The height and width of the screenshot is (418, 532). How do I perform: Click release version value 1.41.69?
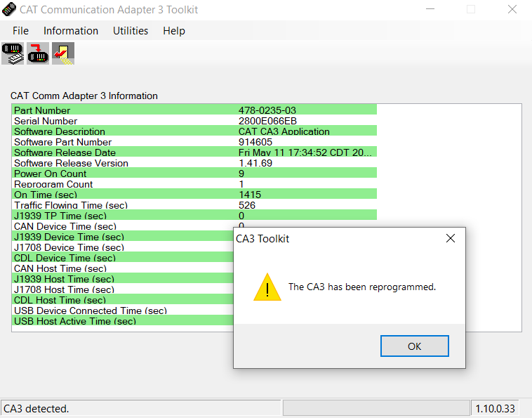[255, 163]
